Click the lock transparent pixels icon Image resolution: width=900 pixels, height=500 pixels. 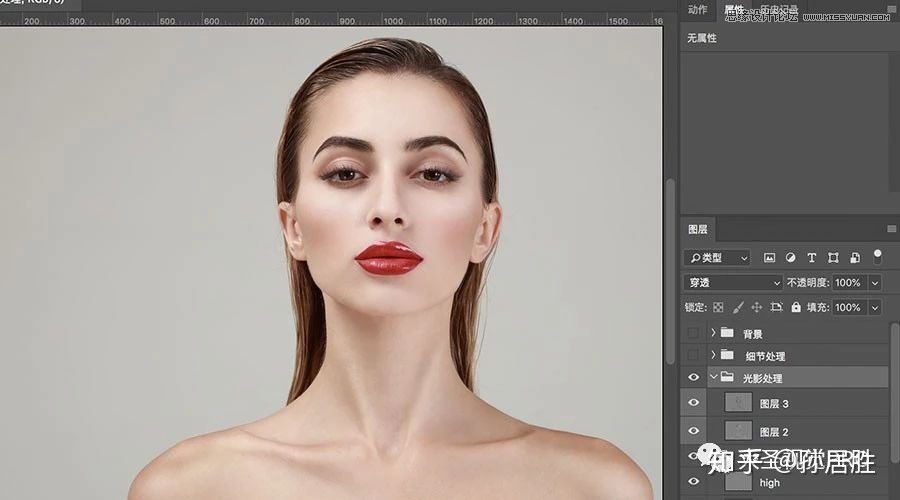[718, 308]
